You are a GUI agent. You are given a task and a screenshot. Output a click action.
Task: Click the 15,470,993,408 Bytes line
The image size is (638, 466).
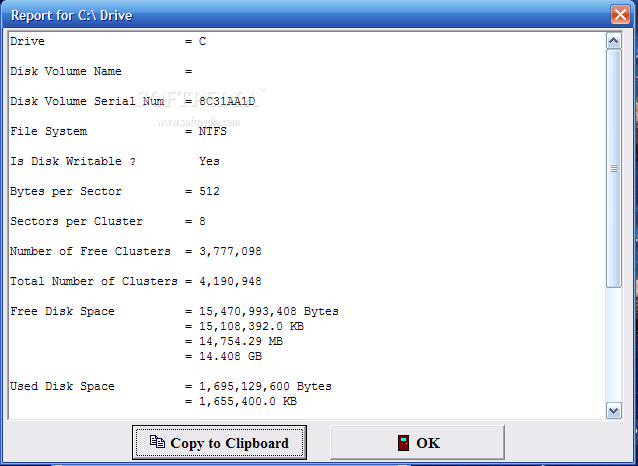click(x=269, y=312)
